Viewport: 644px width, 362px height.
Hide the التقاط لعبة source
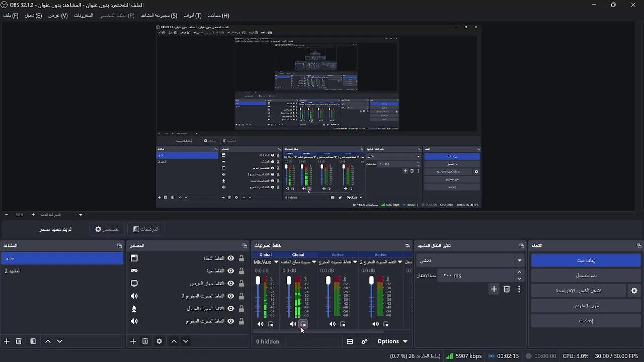[x=230, y=270]
